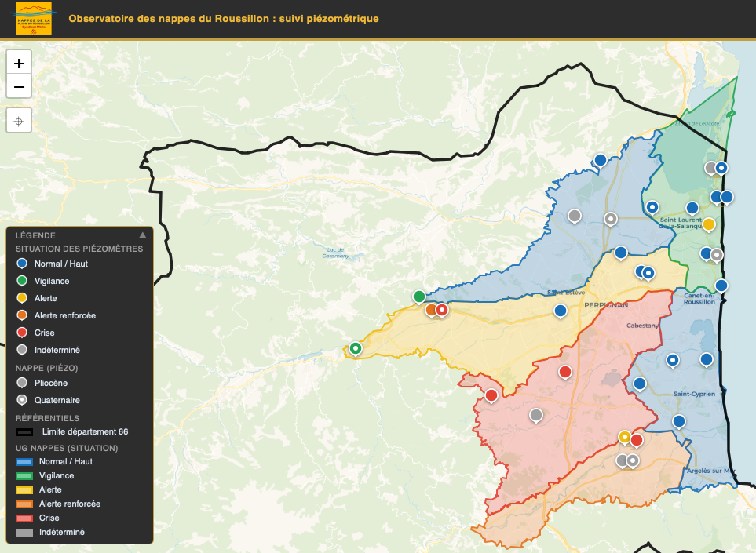The width and height of the screenshot is (756, 553).
Task: Click the blue marker east of the blue ring near Saint-Cyprien
Action: tap(707, 359)
